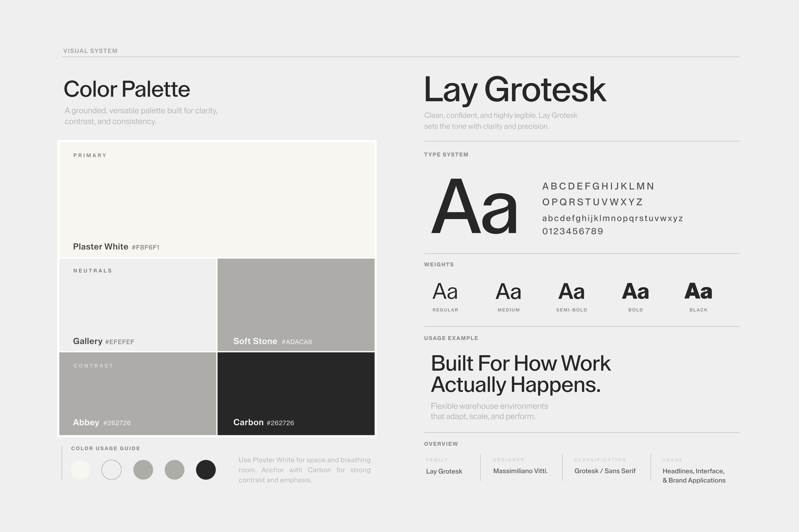
Task: Select the Gallery neutral swatch
Action: [138, 304]
